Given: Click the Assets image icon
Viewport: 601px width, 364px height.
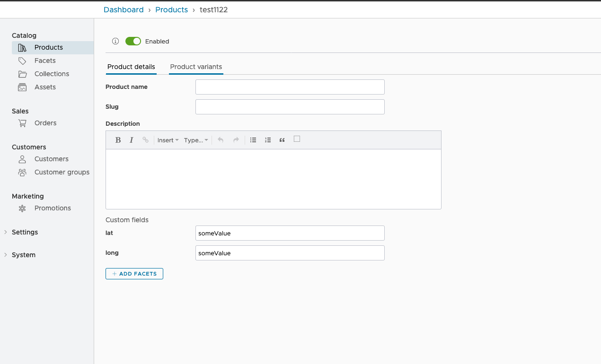Looking at the screenshot, I should coord(22,87).
